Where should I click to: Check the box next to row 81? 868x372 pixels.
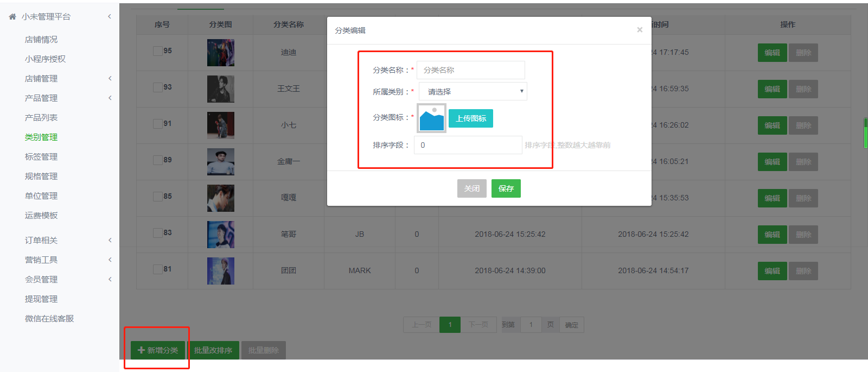point(158,269)
